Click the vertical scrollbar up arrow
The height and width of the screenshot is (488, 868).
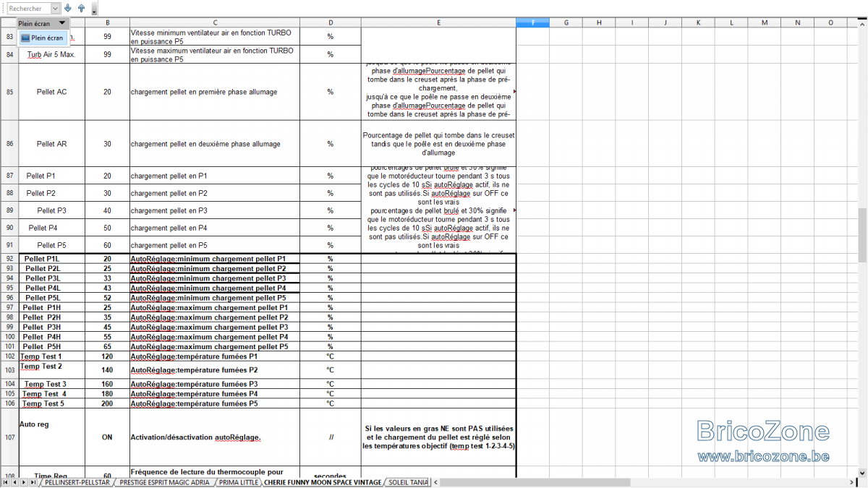click(862, 24)
